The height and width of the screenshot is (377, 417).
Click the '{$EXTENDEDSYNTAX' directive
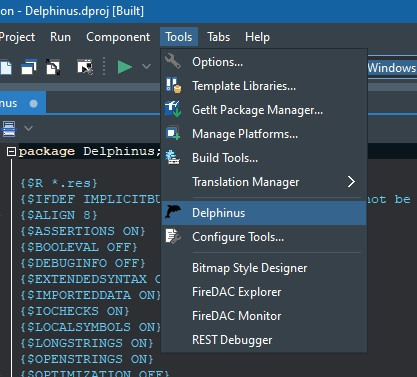91,279
